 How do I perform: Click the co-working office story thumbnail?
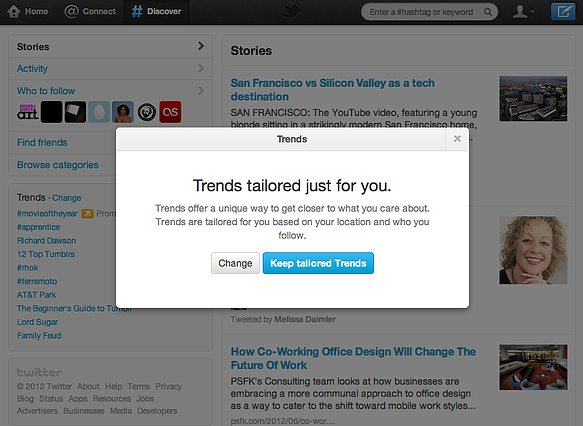pos(533,367)
